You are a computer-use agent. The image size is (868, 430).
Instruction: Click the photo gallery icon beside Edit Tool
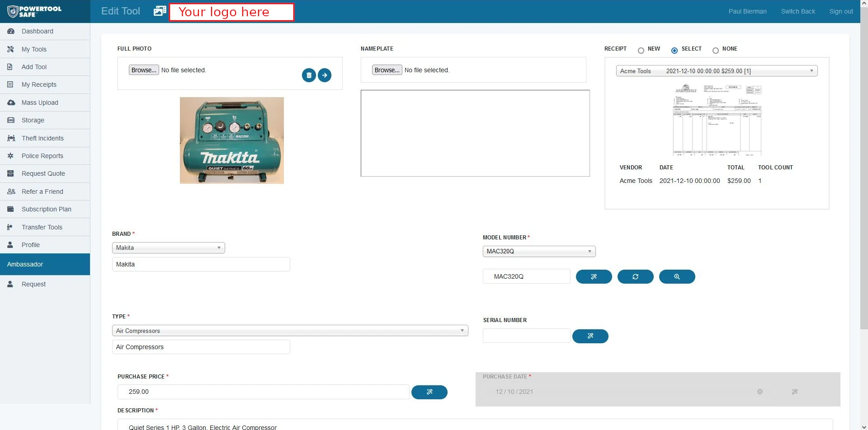(160, 11)
